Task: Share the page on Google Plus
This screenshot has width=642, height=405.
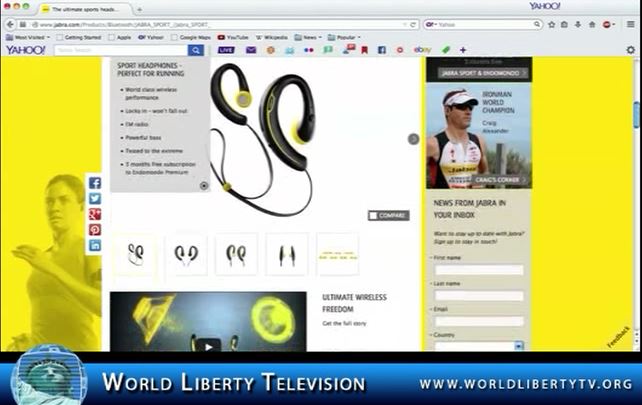Action: 95,214
